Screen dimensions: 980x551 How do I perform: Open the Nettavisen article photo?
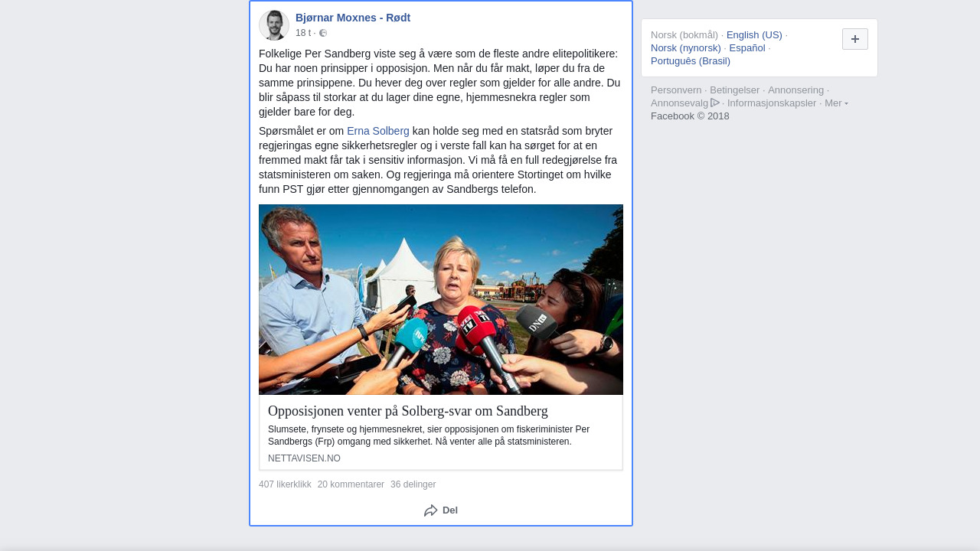click(441, 299)
